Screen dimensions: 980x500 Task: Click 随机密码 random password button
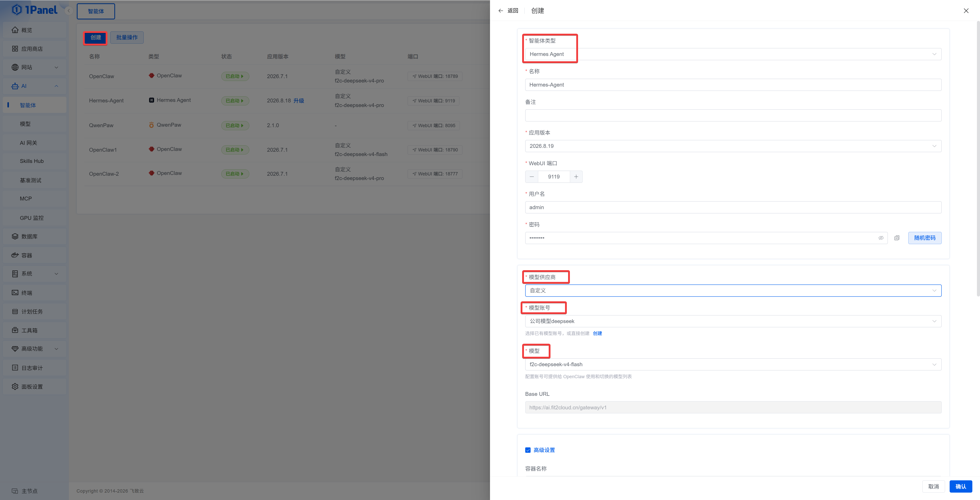click(925, 238)
